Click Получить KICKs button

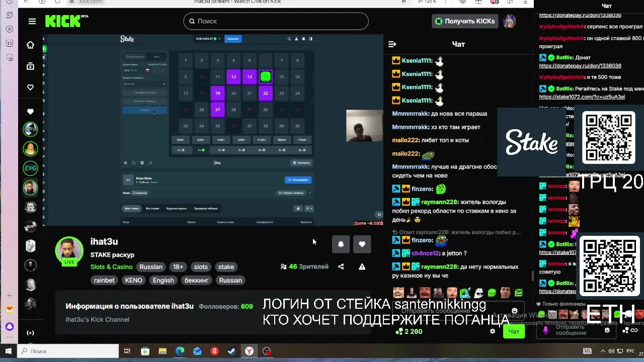465,21
